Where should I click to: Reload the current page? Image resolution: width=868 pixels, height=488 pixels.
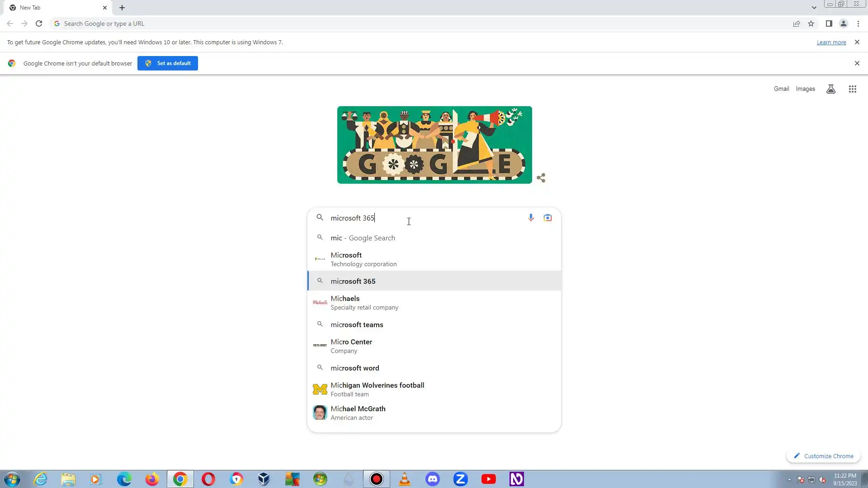point(39,23)
